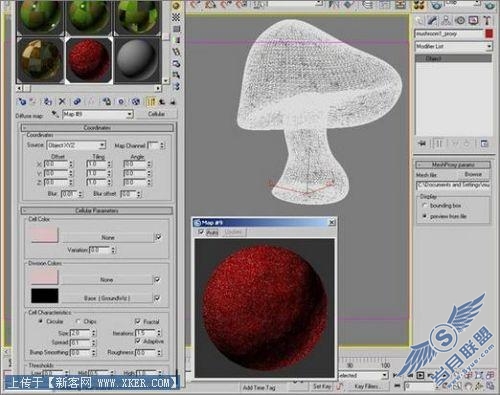Click the Mesh file path field
The image size is (500, 395).
tap(453, 185)
